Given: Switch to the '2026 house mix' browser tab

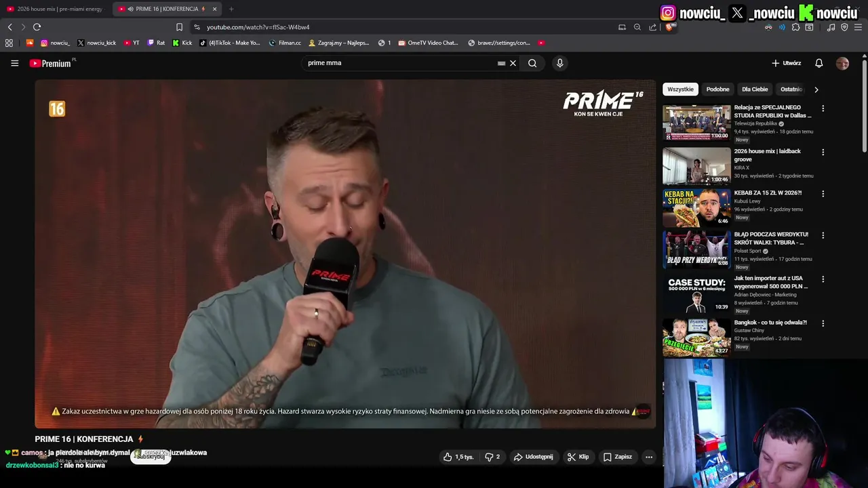Looking at the screenshot, I should pos(54,9).
